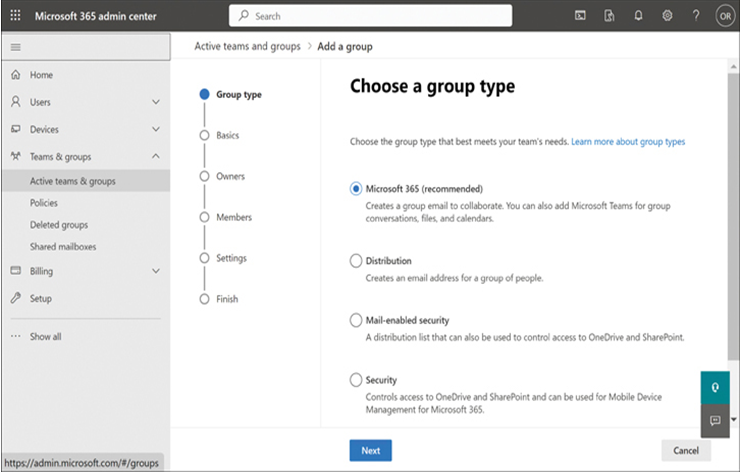Click the scrollbar down arrow
This screenshot has width=741, height=473.
click(x=733, y=419)
